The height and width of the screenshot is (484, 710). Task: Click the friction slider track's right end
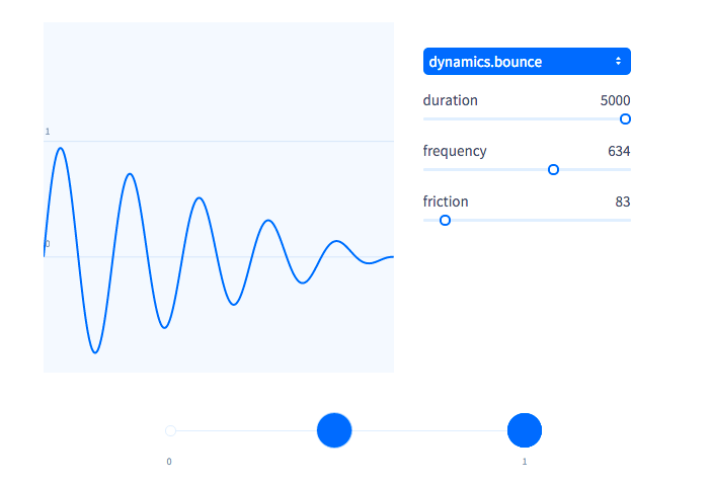click(628, 220)
